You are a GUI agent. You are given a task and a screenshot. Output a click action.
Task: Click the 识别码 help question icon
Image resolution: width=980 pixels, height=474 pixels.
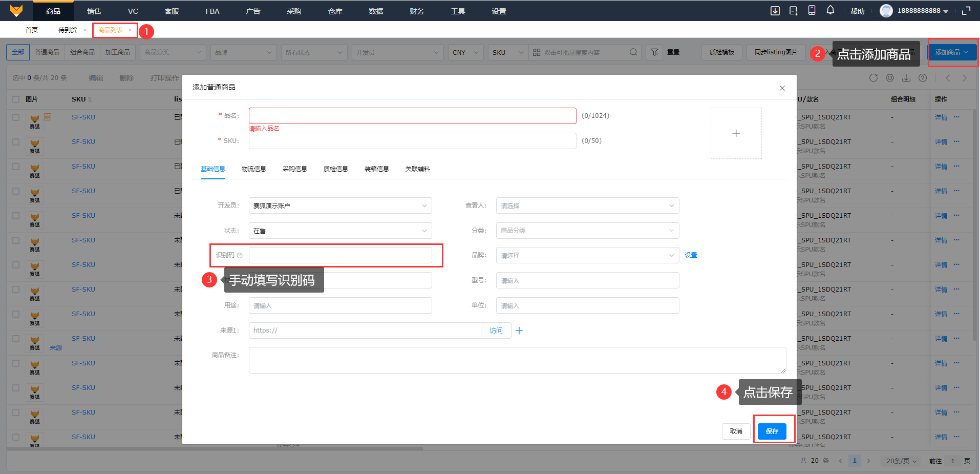click(x=240, y=255)
